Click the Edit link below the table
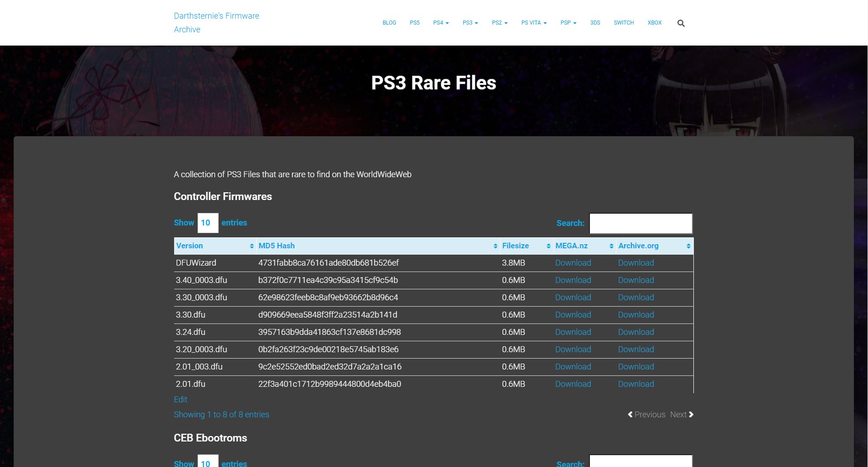 tap(181, 400)
